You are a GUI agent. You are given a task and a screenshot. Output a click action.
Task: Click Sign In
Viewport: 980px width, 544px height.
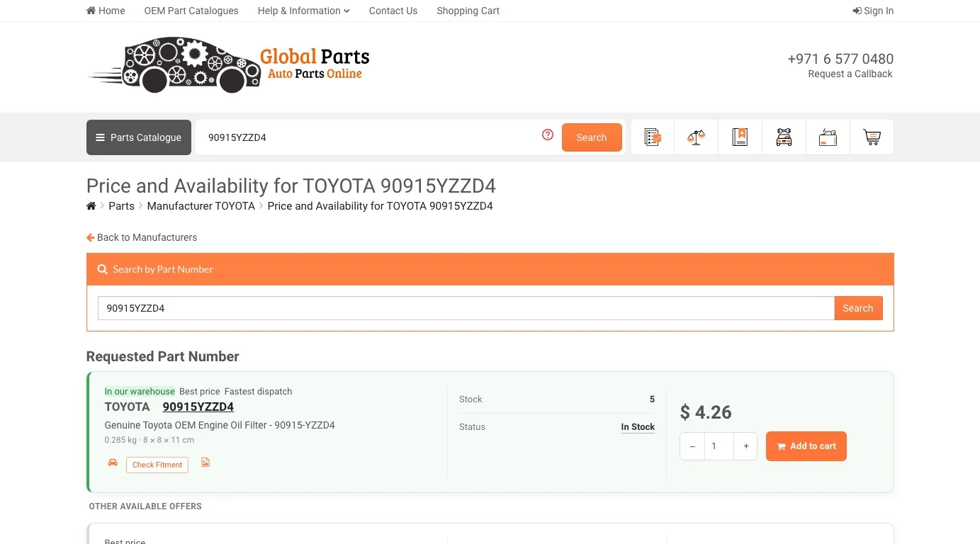pyautogui.click(x=873, y=11)
